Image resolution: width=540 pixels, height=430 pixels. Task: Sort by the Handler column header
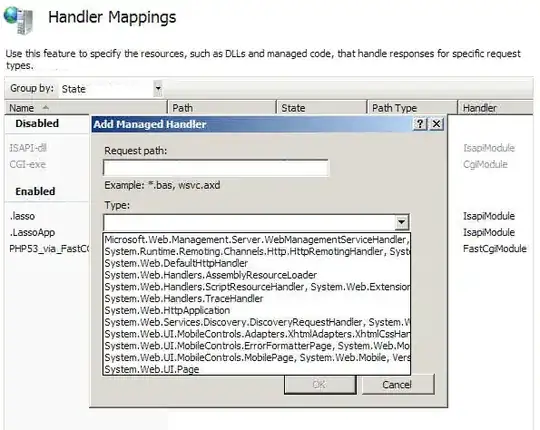[x=495, y=108]
